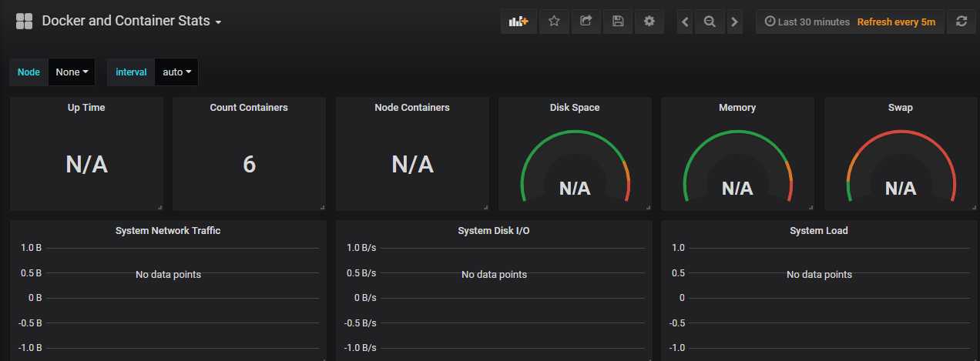Add a new panel to dashboard

click(x=519, y=22)
